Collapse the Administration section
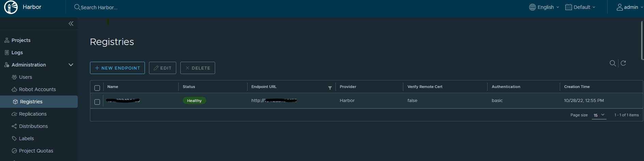Viewport: 644px width, 161px height. (x=71, y=65)
